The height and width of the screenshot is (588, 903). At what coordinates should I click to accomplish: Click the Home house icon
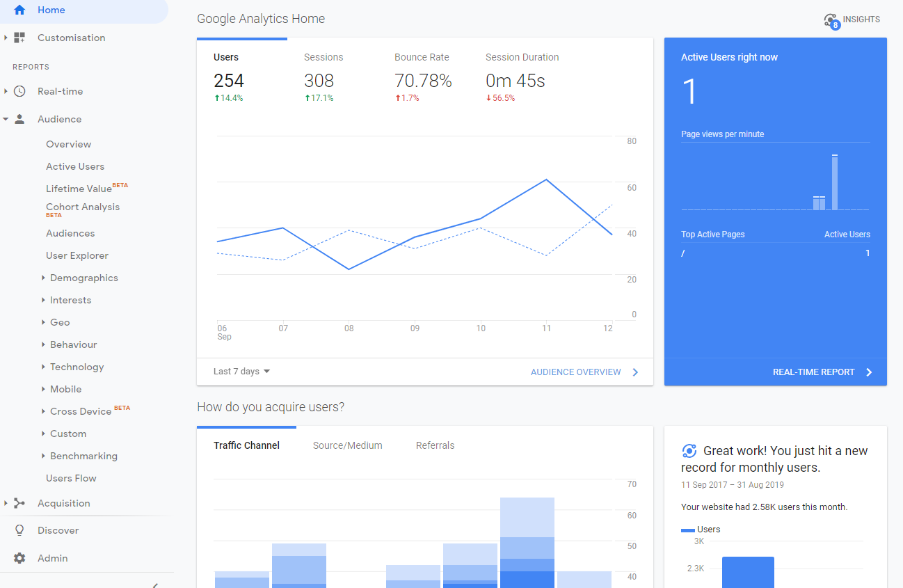point(19,10)
